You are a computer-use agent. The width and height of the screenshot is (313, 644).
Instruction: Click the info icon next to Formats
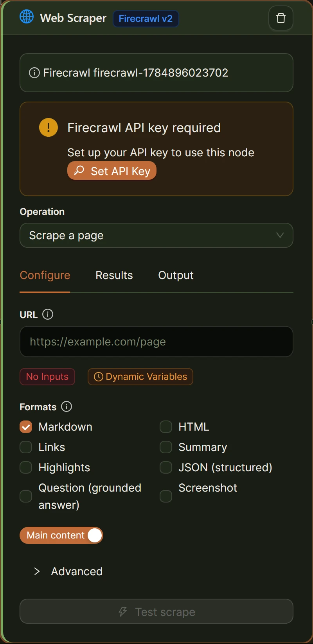pos(67,406)
